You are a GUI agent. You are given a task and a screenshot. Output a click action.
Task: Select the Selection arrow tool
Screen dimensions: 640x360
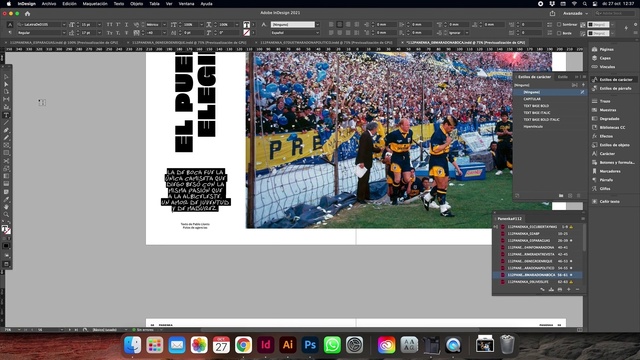click(x=6, y=77)
